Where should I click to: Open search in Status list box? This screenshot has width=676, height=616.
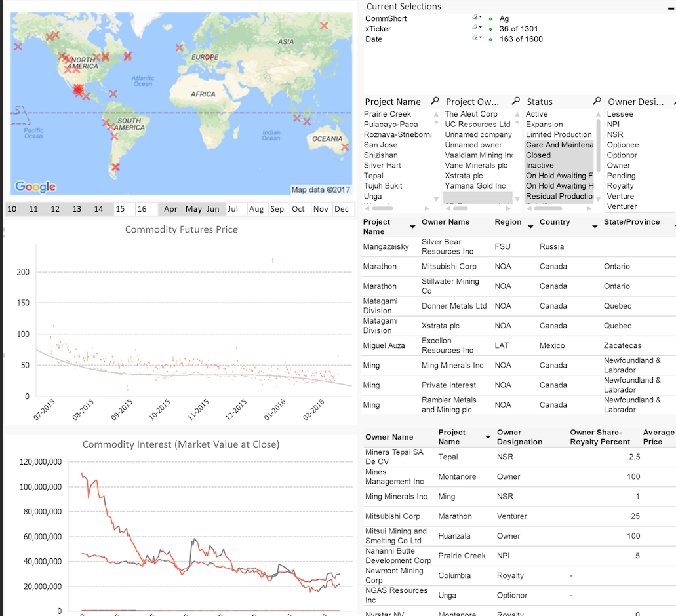click(x=597, y=101)
